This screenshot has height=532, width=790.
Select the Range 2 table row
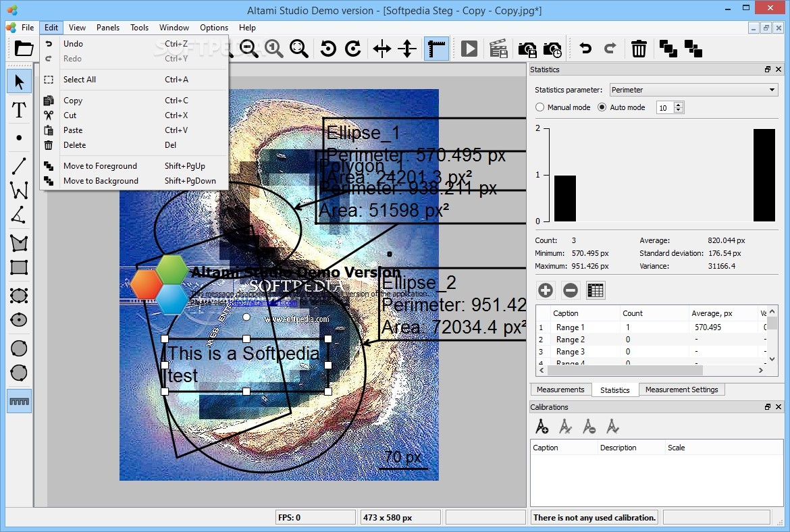tap(651, 340)
